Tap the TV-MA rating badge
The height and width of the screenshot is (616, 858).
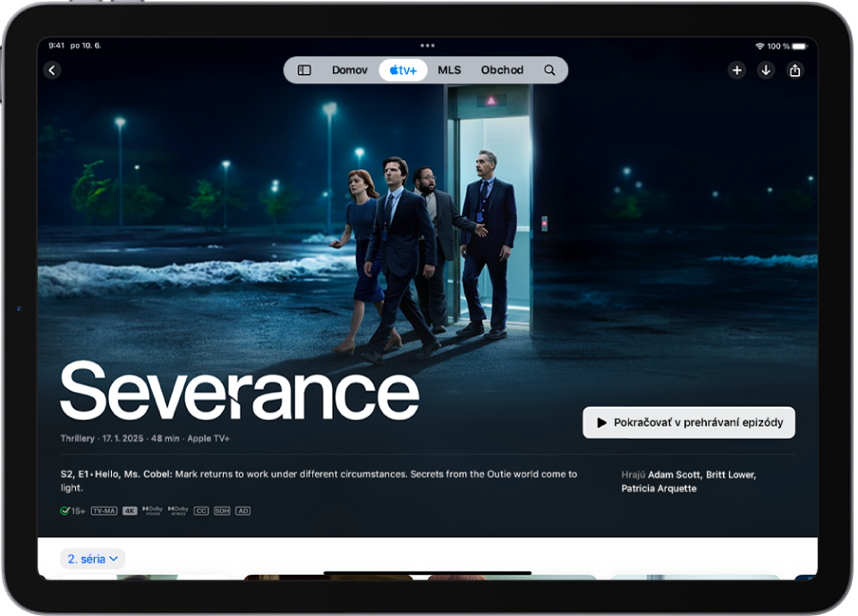point(104,511)
